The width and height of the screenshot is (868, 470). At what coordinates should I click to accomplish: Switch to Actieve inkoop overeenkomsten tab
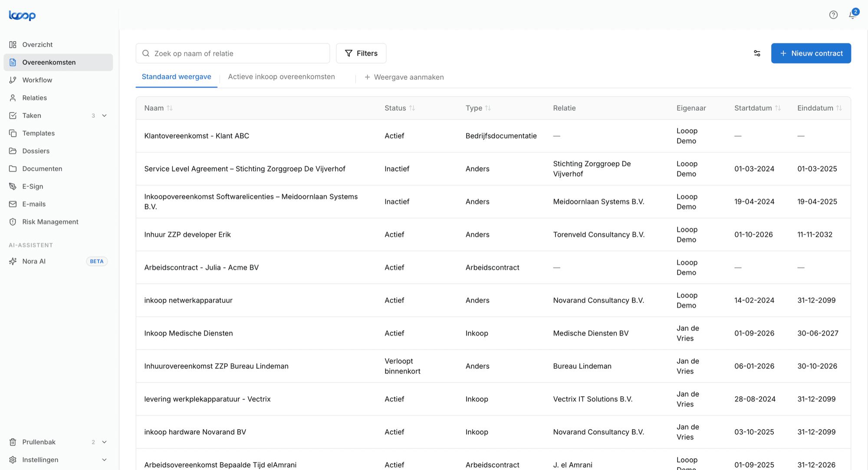tap(282, 77)
